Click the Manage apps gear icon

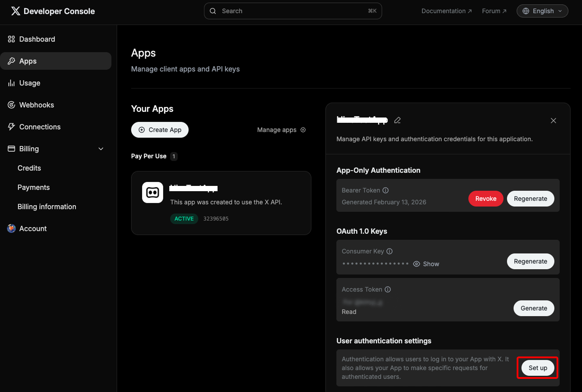coord(303,130)
